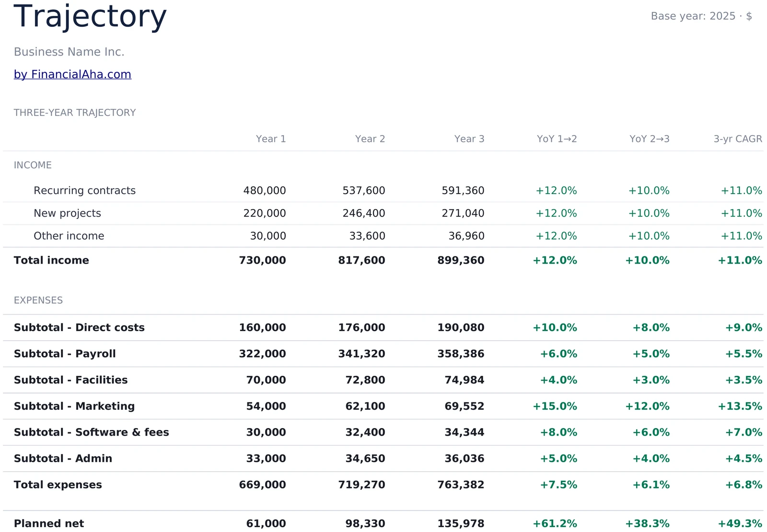767x532 pixels.
Task: Click Total expenses Year 3 value 763,382
Action: click(461, 485)
